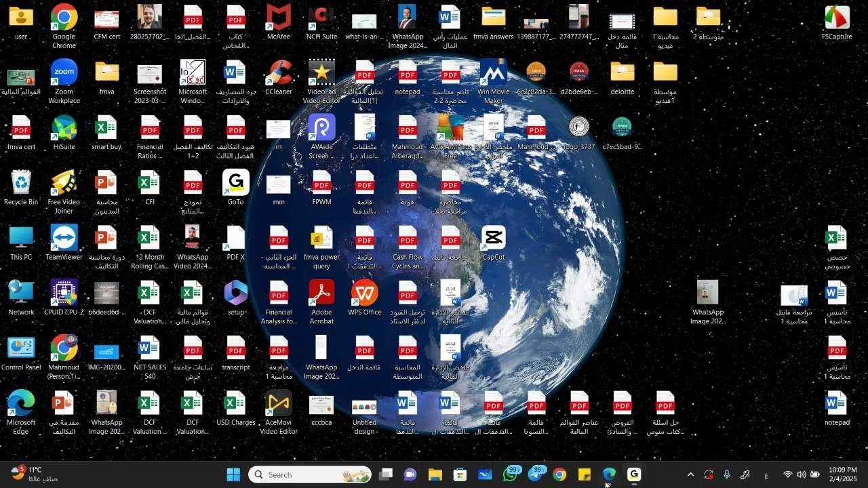Select the smart buy Excel file
Screen dimensions: 868x488
(x=106, y=131)
